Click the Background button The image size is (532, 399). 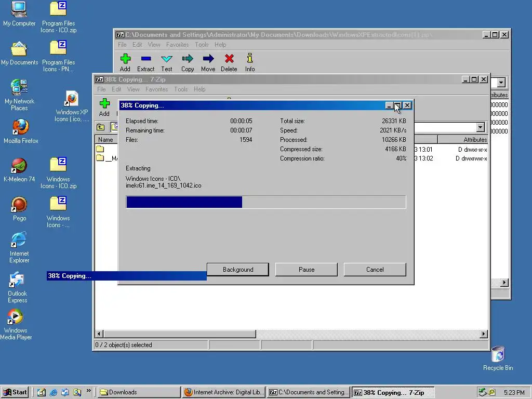(238, 270)
